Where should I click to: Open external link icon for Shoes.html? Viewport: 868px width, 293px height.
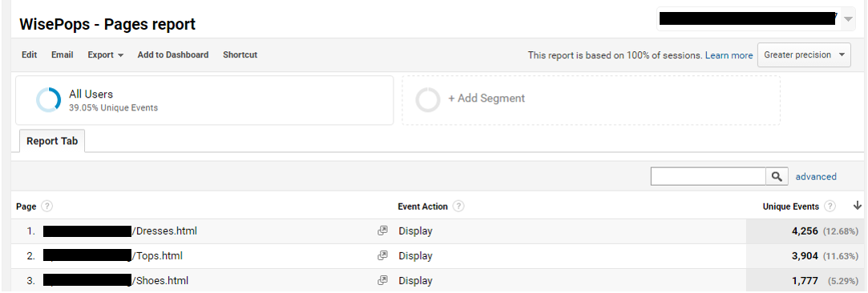382,280
